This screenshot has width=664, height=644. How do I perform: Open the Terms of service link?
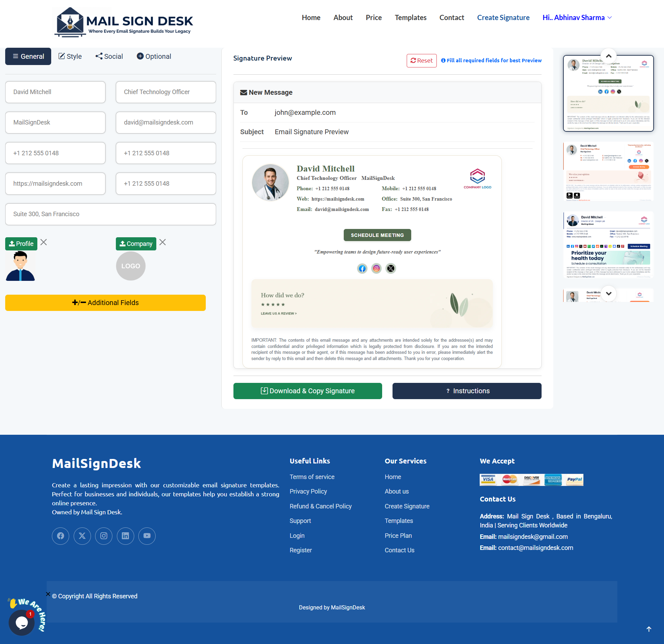tap(312, 477)
